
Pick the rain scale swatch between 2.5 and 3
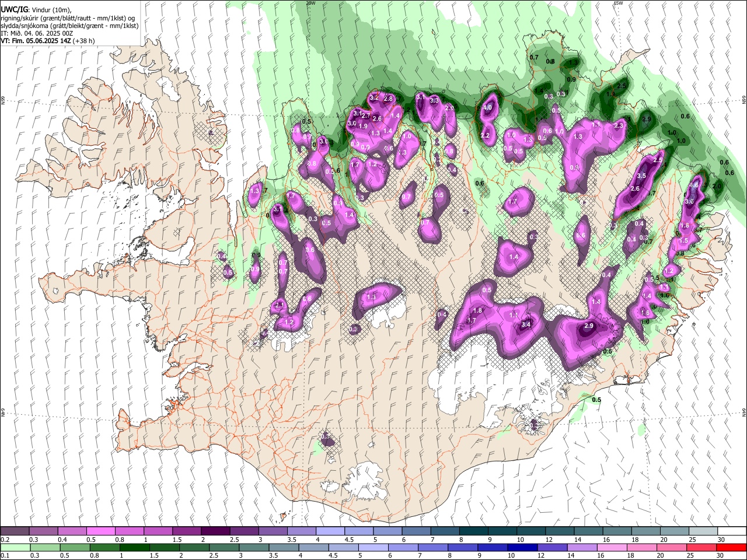coord(224,547)
